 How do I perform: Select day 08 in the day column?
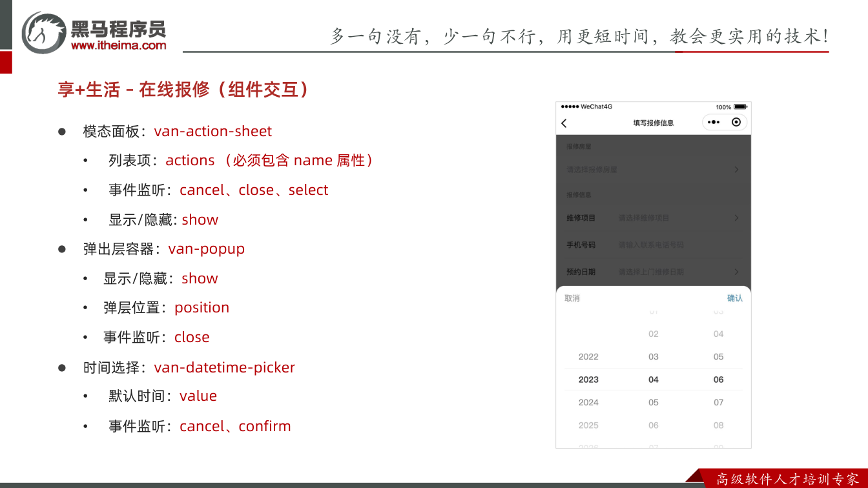click(719, 425)
